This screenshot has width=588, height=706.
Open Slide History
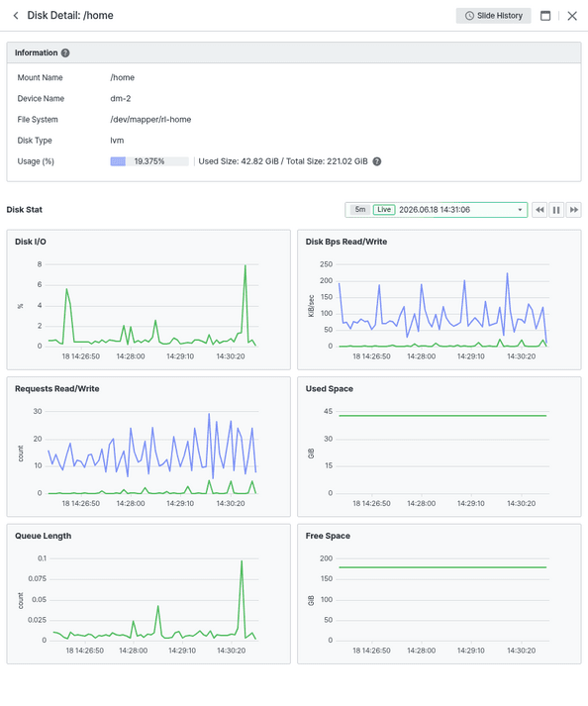pos(493,16)
